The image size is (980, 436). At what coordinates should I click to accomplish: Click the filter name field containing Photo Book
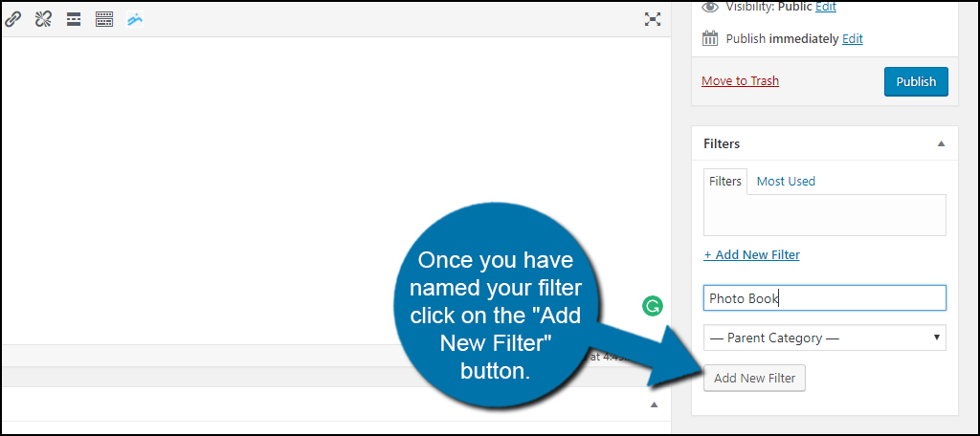tap(824, 298)
